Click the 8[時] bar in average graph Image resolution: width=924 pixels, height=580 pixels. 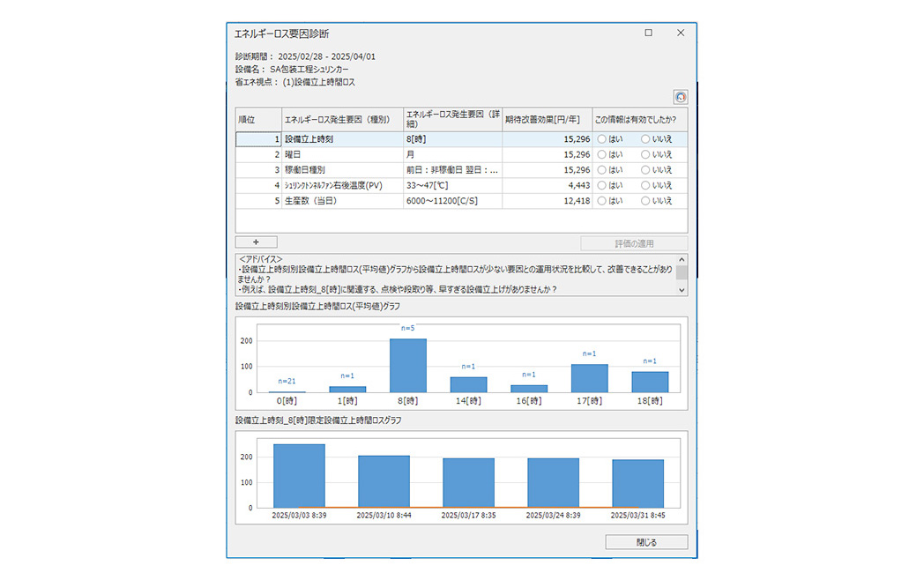(x=408, y=366)
